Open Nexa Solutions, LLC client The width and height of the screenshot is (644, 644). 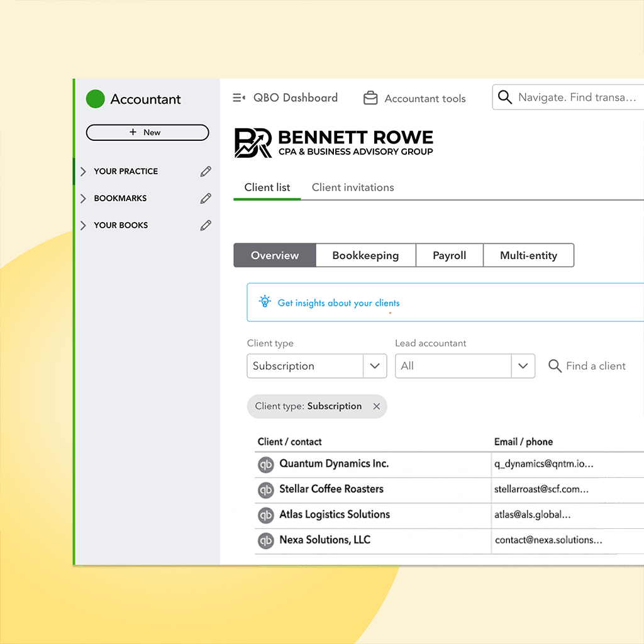click(x=325, y=540)
